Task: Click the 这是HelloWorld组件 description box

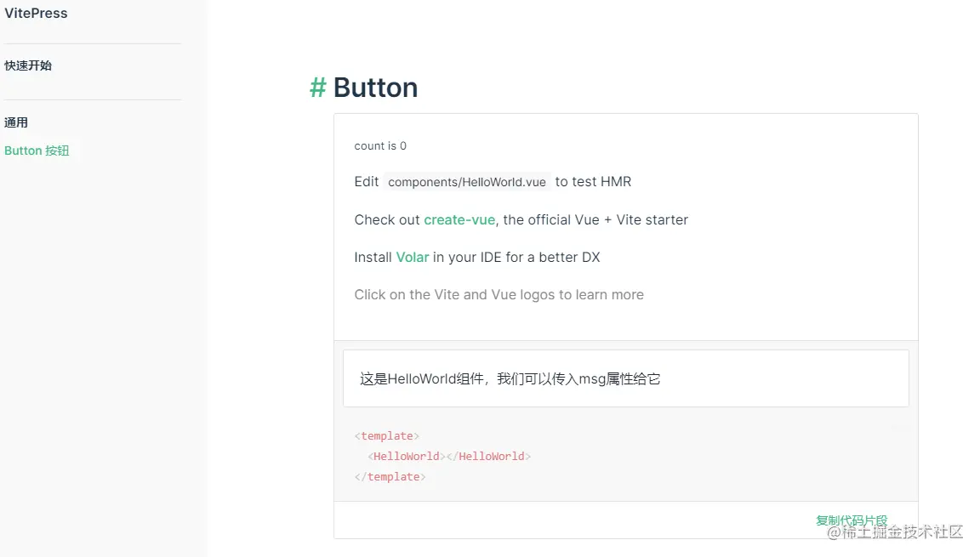Action: 625,378
